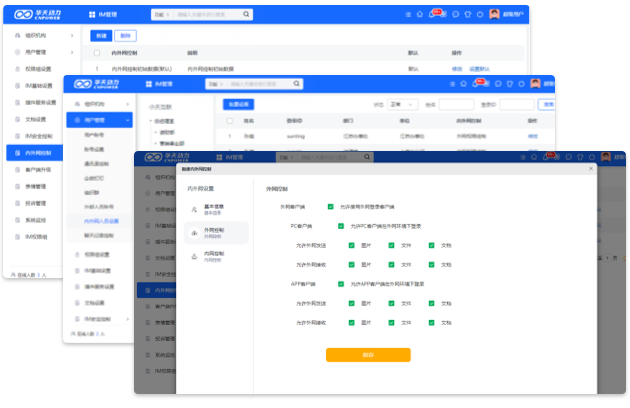
Task: Toggle the PC客户端 external login checkbox
Action: point(342,226)
